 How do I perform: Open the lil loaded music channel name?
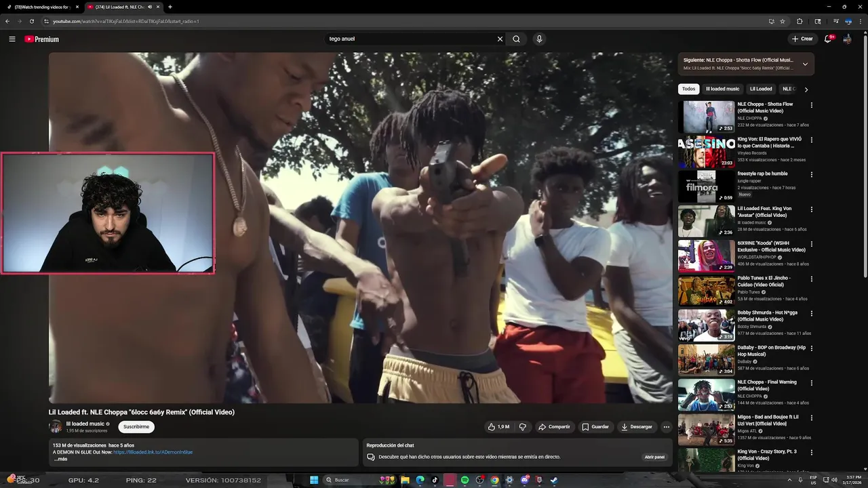coord(85,424)
